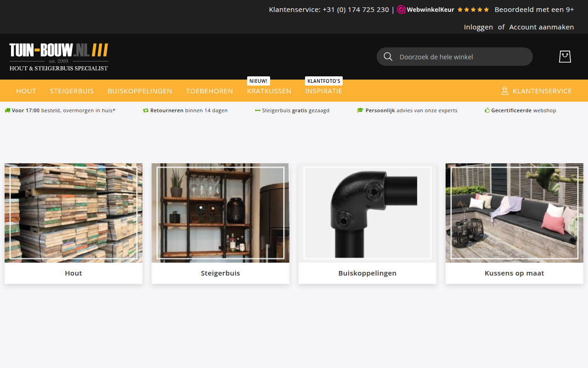Click the green return arrows icon
Image resolution: width=588 pixels, height=368 pixels.
tap(146, 110)
